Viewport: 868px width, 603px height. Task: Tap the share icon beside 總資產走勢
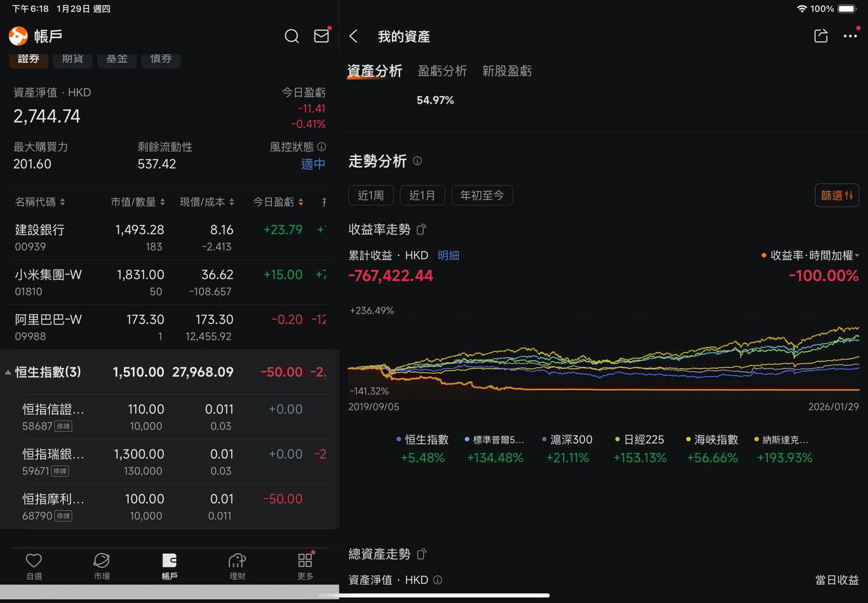click(421, 554)
